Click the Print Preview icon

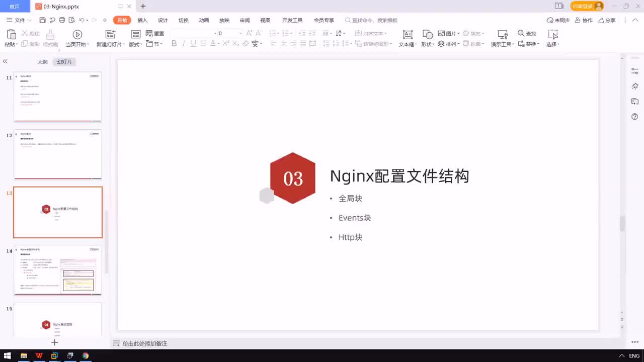point(72,20)
